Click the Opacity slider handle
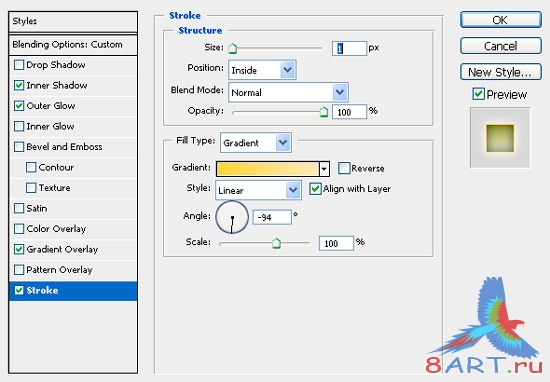The width and height of the screenshot is (550, 382). (324, 112)
